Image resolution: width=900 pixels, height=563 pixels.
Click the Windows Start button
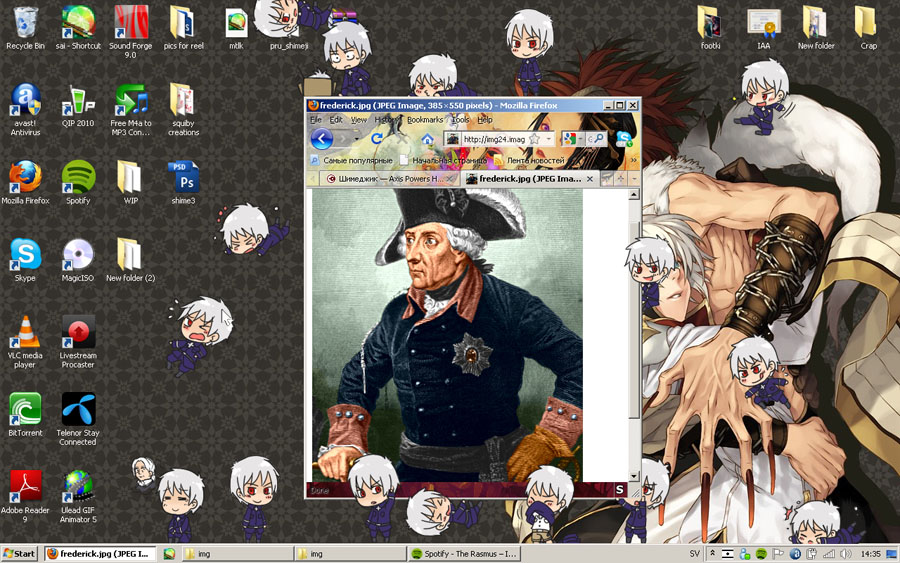point(20,554)
